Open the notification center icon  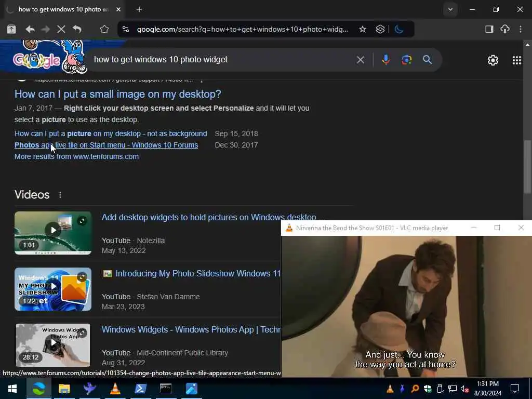point(515,389)
